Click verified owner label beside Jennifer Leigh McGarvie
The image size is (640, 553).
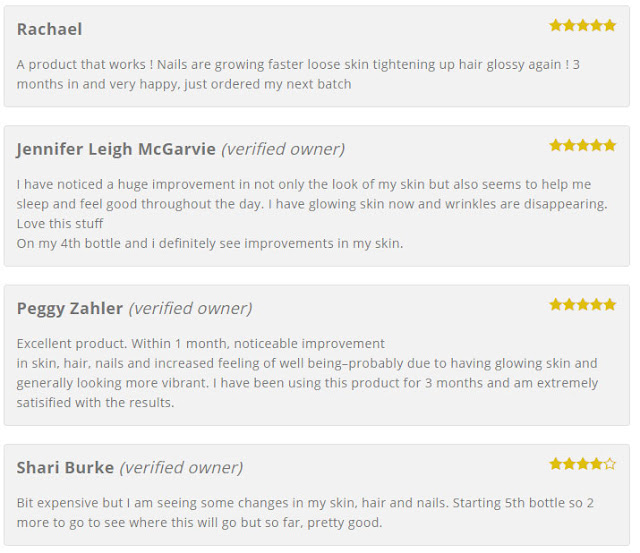(283, 149)
